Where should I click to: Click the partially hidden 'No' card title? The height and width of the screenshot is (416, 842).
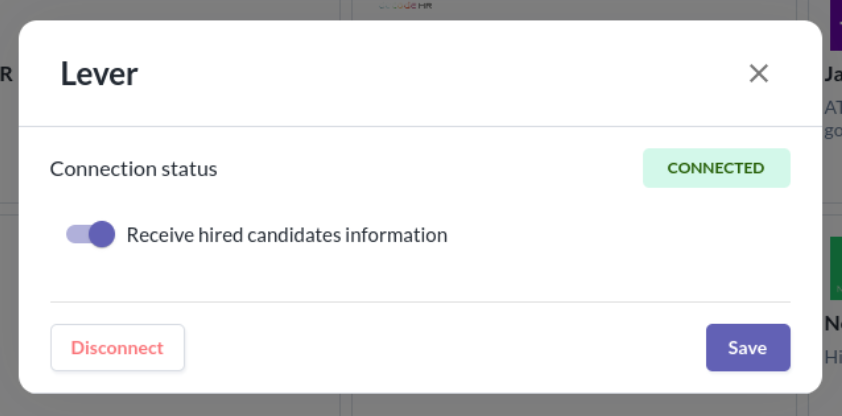point(833,324)
